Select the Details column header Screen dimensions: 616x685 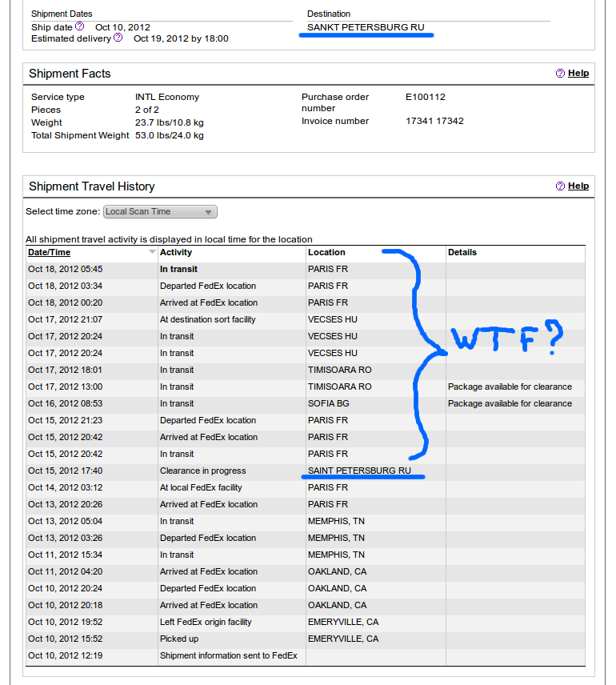point(462,252)
